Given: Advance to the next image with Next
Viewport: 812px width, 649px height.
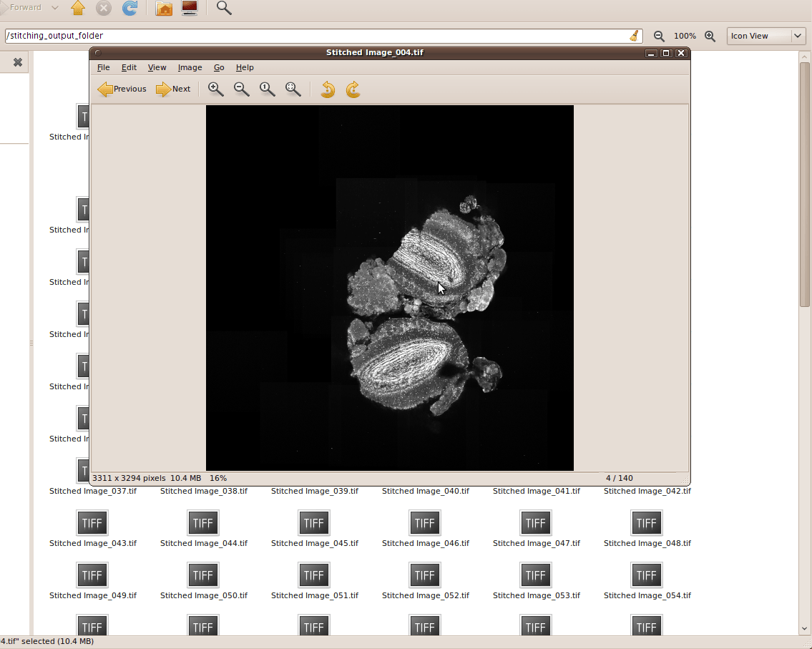Looking at the screenshot, I should (173, 89).
